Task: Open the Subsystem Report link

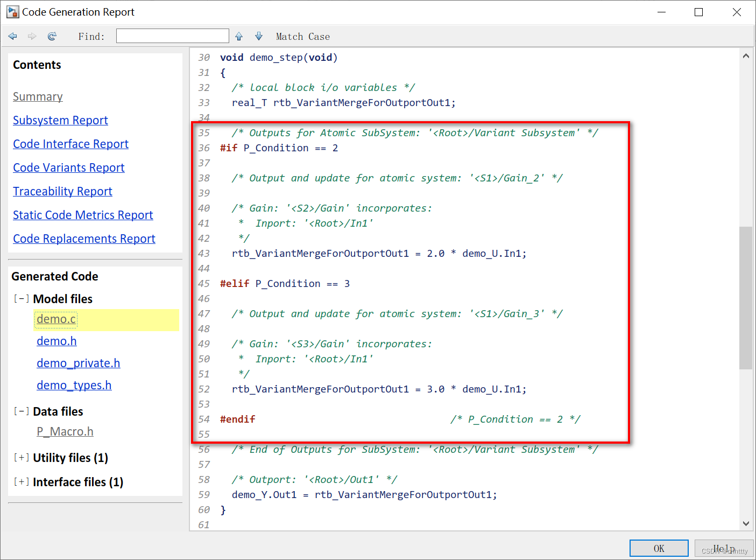Action: [x=60, y=121]
